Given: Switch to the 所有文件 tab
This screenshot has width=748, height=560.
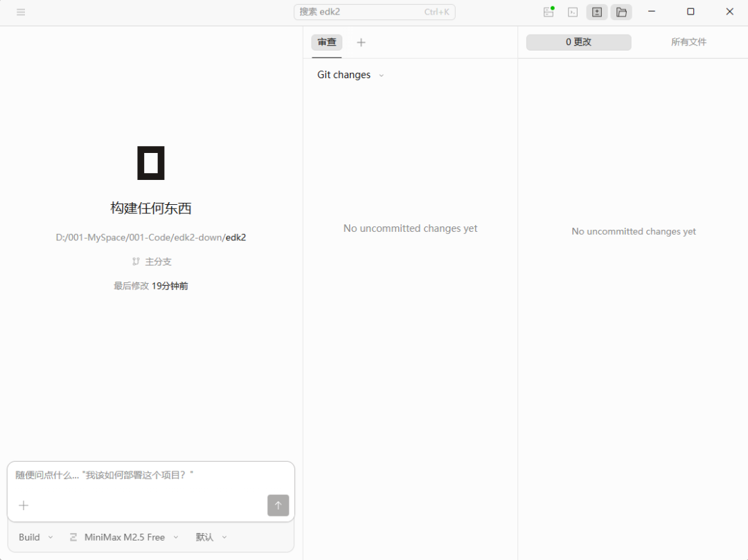Looking at the screenshot, I should (x=688, y=42).
